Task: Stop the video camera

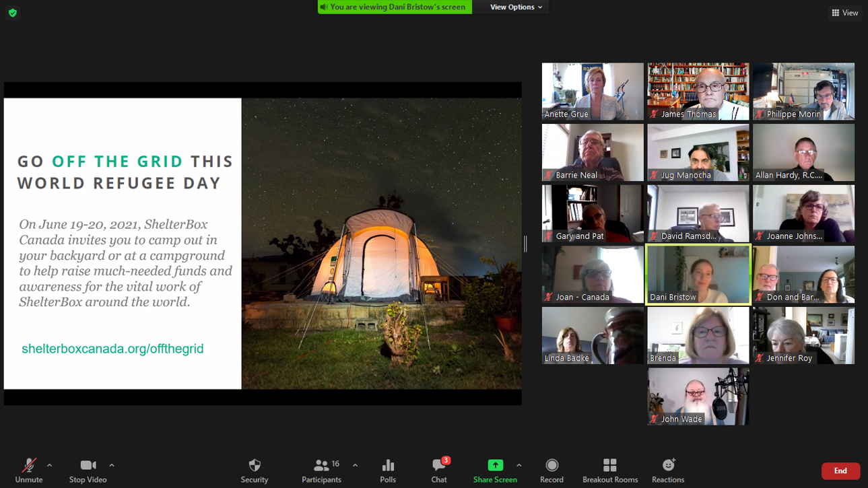Action: (x=88, y=470)
